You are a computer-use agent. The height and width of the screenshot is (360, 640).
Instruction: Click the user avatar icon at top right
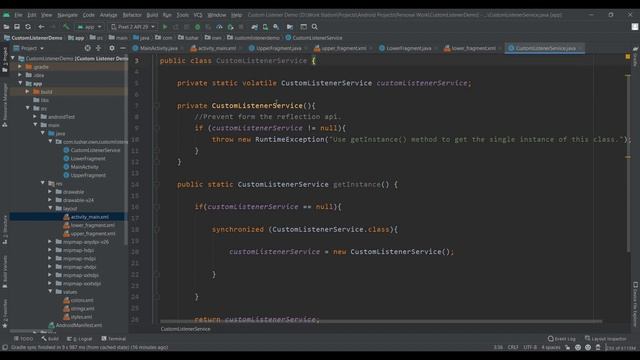point(635,27)
